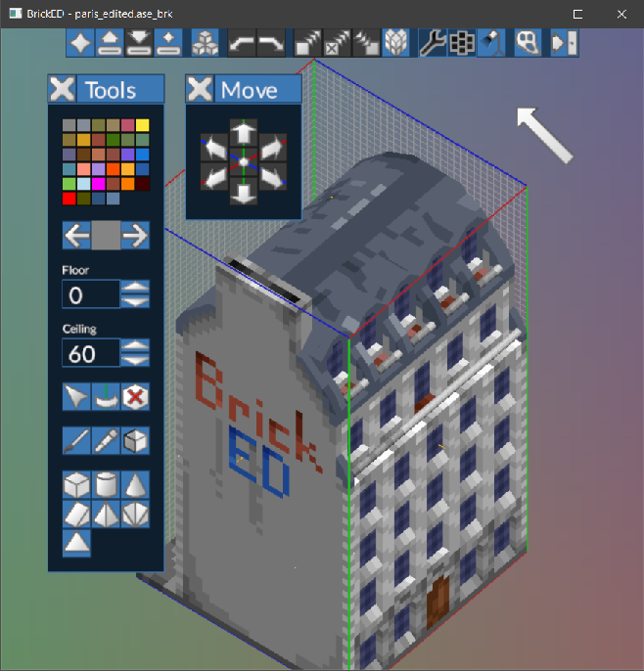Click the crossed square with arrows icon
This screenshot has height=671, width=644.
point(337,43)
